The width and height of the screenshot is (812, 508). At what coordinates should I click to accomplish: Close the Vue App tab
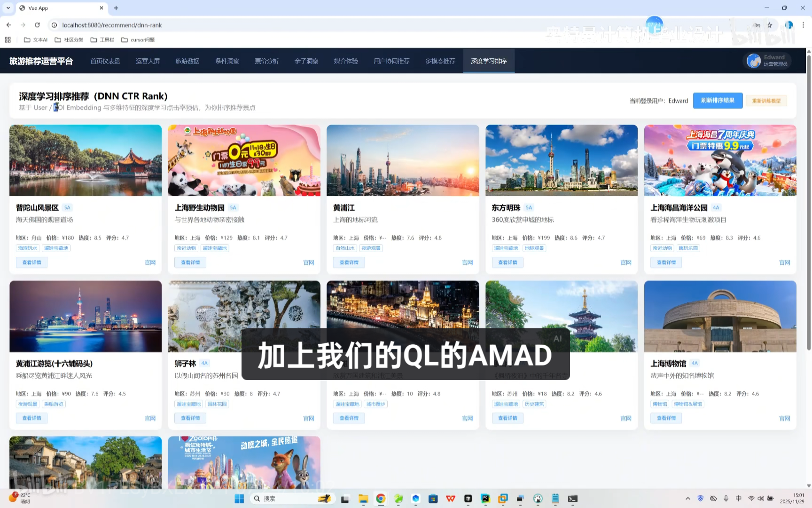coord(101,8)
